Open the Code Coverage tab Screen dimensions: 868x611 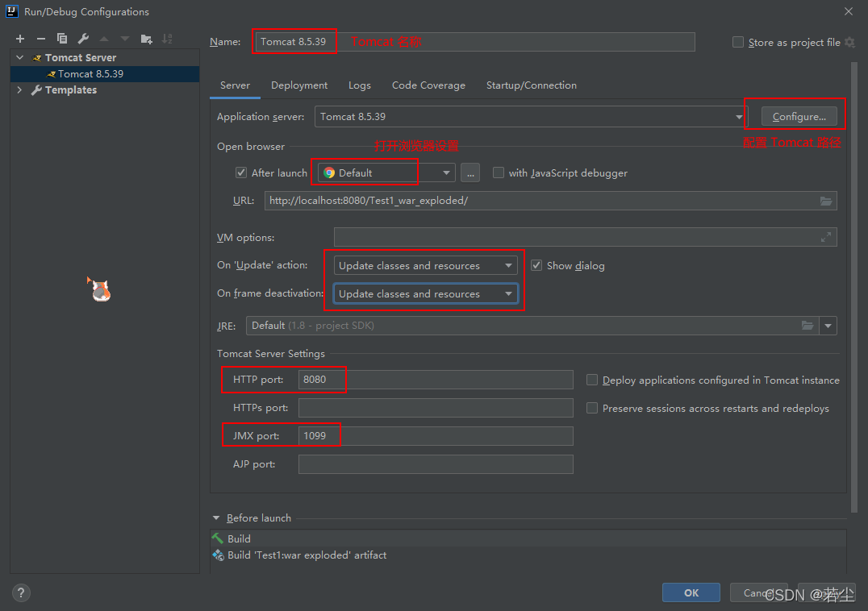[428, 85]
